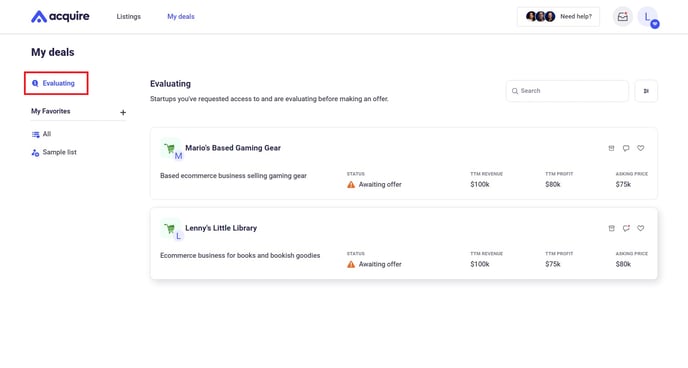688x368 pixels.
Task: Go to My deals tab
Action: click(x=181, y=17)
